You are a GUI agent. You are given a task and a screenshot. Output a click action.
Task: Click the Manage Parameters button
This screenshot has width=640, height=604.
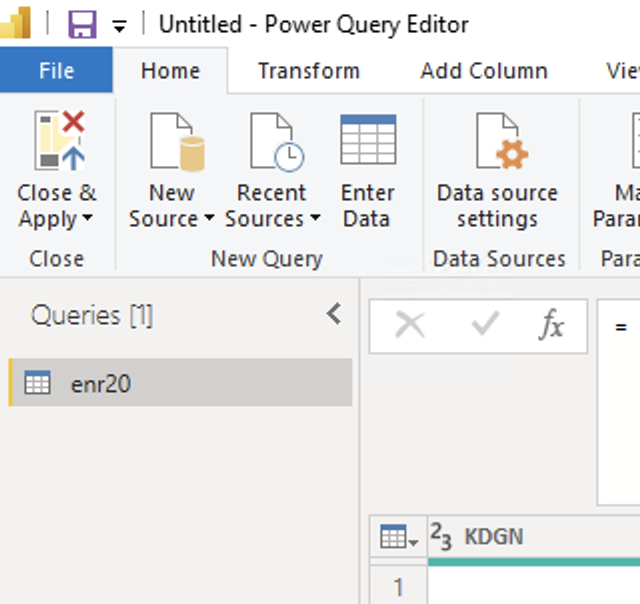[x=616, y=169]
